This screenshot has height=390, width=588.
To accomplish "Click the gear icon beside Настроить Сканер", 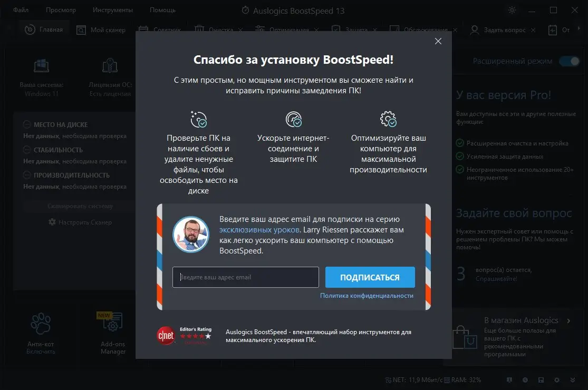I will coord(52,222).
